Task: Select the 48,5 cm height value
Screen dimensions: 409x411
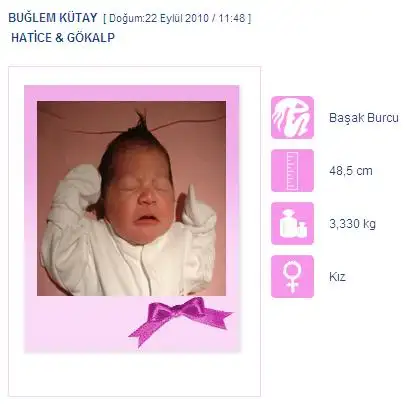Action: (x=351, y=171)
